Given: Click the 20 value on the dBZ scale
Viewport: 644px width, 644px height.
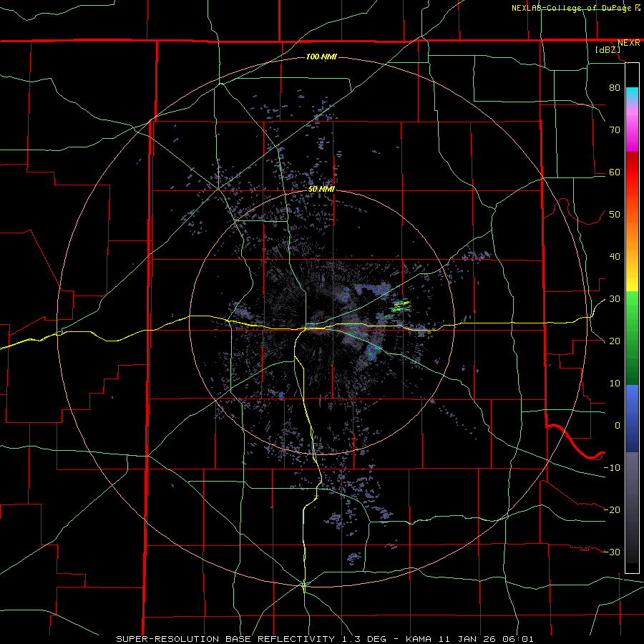Looking at the screenshot, I should coord(615,341).
